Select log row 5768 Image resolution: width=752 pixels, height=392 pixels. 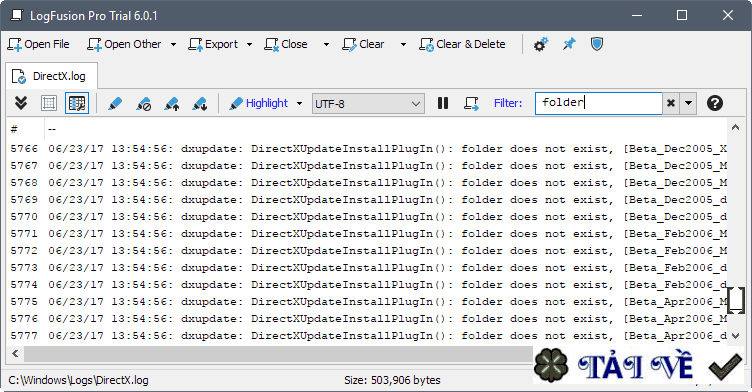[368, 183]
